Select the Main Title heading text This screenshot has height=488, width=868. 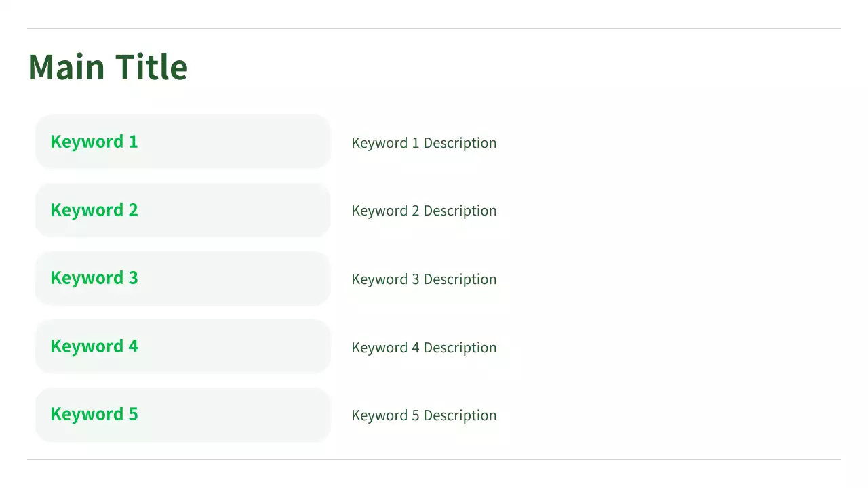(x=108, y=67)
